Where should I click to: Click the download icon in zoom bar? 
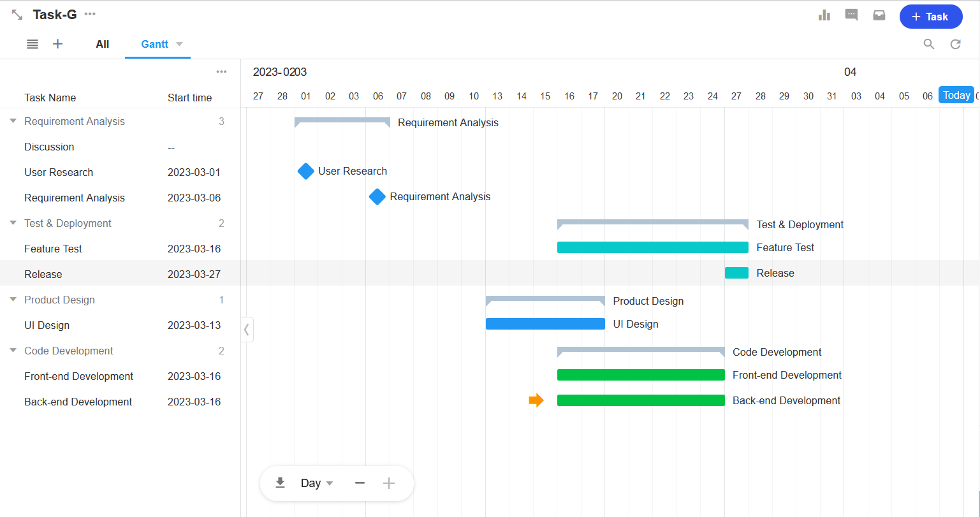280,483
